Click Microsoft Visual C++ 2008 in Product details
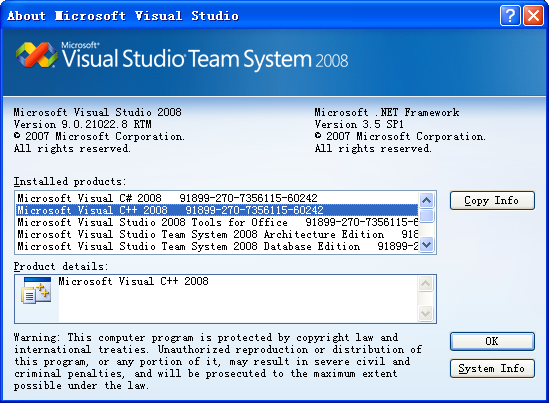The image size is (549, 403). pyautogui.click(x=133, y=281)
